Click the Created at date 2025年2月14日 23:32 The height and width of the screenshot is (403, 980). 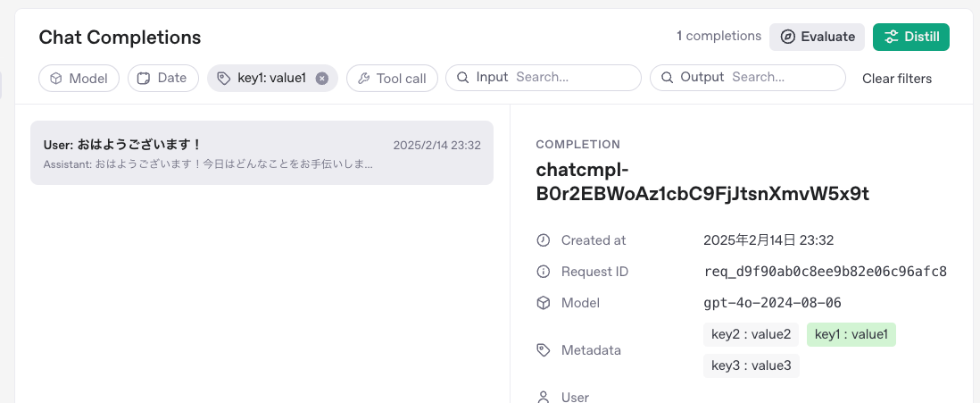(x=768, y=240)
